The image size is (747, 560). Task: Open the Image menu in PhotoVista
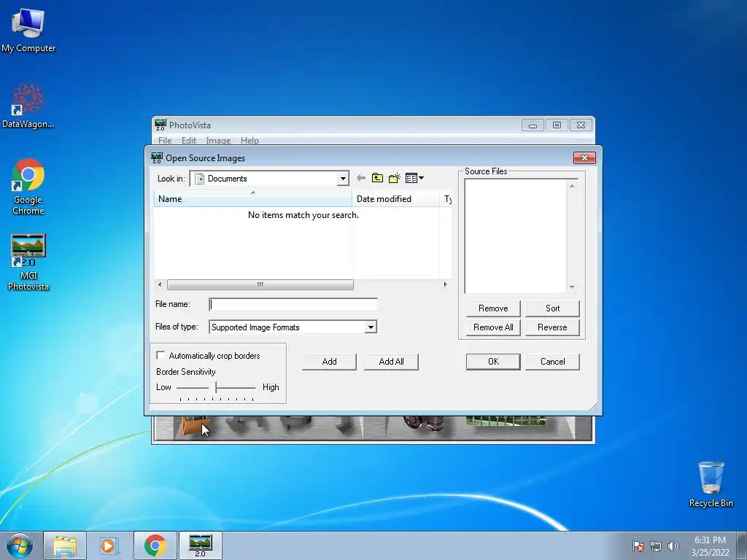(x=218, y=141)
